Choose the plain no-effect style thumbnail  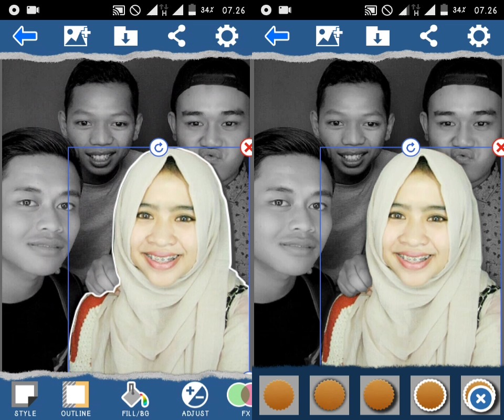click(279, 395)
